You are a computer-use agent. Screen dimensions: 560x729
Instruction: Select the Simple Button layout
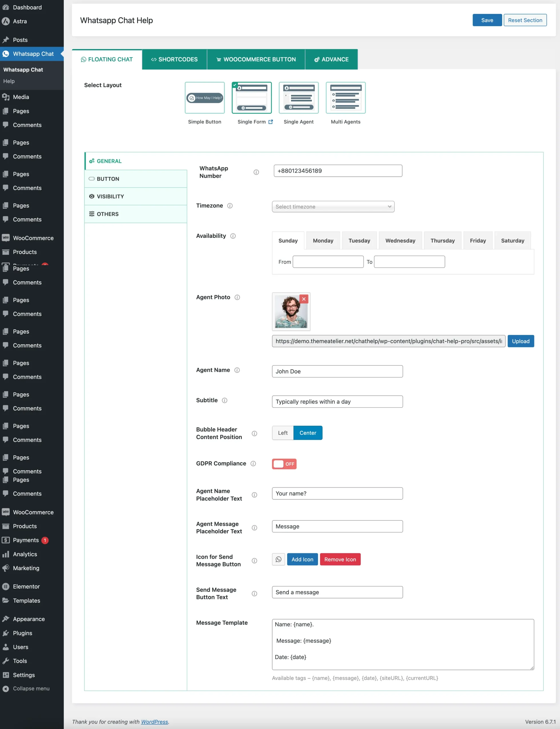coord(205,98)
